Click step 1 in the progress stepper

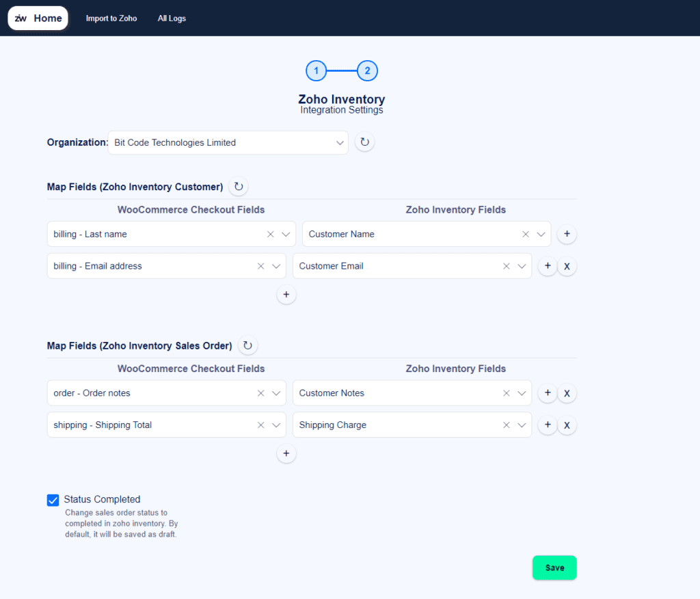point(316,70)
